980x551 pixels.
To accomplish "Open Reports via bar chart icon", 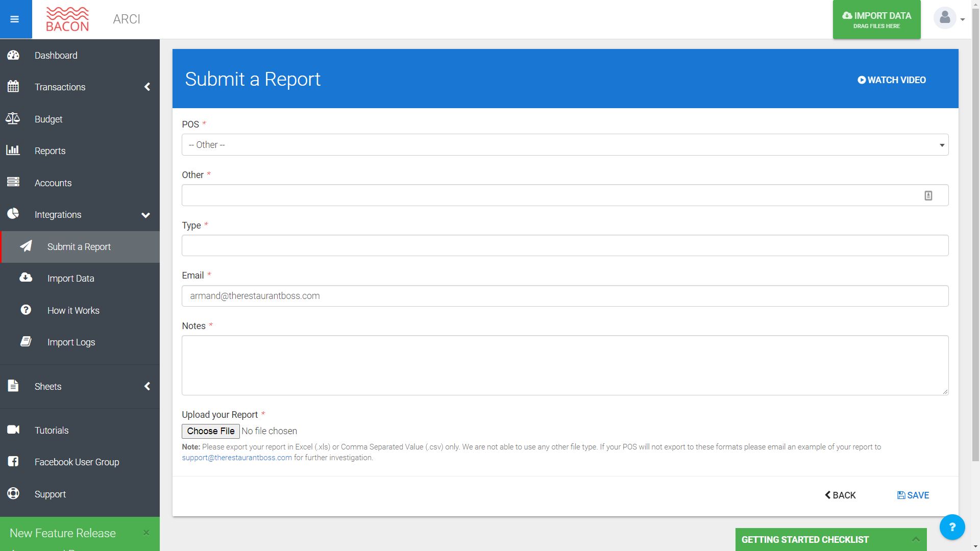I will pyautogui.click(x=13, y=151).
